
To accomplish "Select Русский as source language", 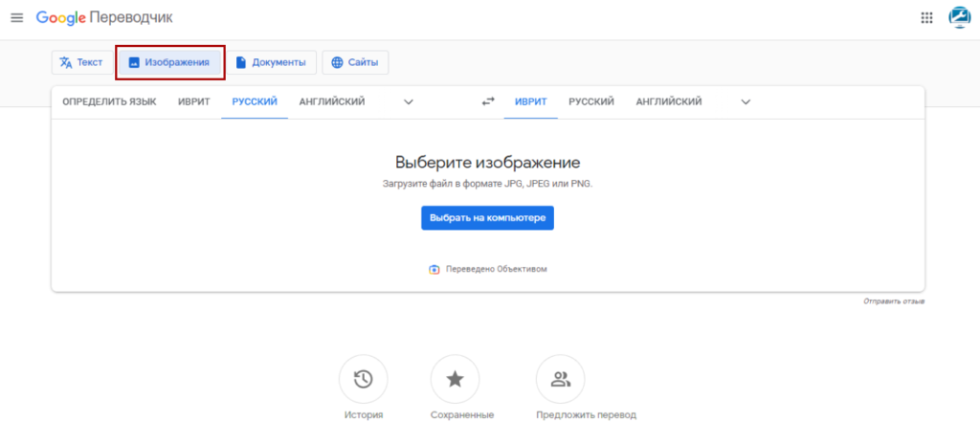I will coord(255,101).
